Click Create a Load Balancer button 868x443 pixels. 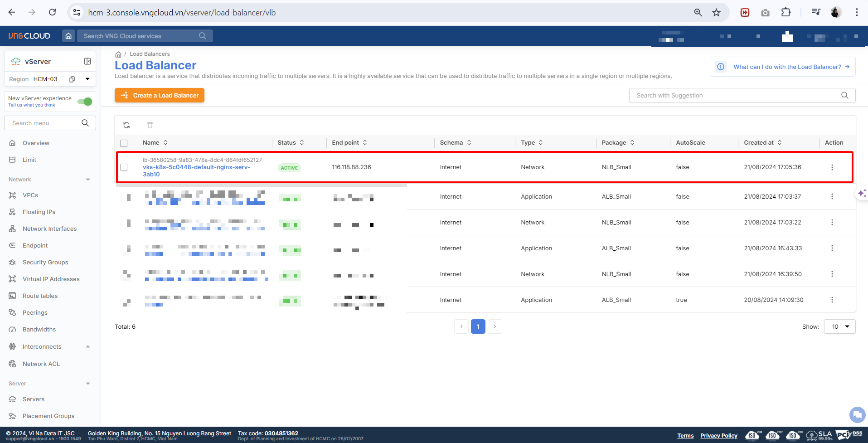[x=160, y=95]
